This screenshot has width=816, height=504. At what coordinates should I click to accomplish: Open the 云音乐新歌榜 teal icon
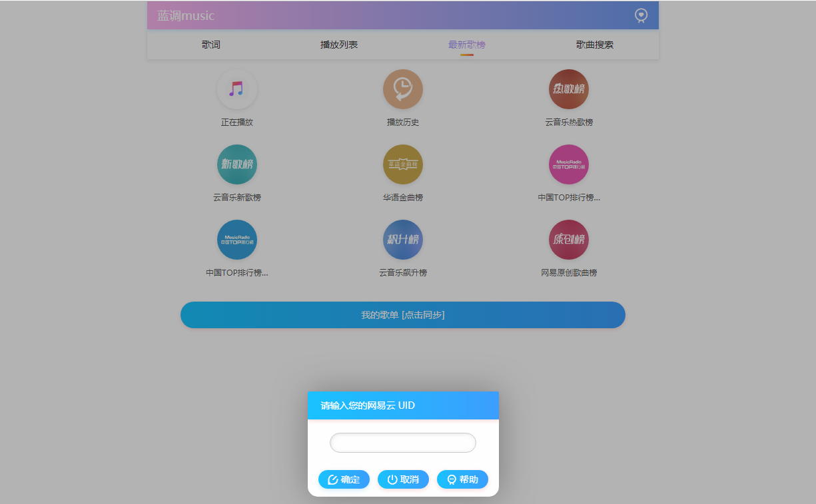point(237,164)
